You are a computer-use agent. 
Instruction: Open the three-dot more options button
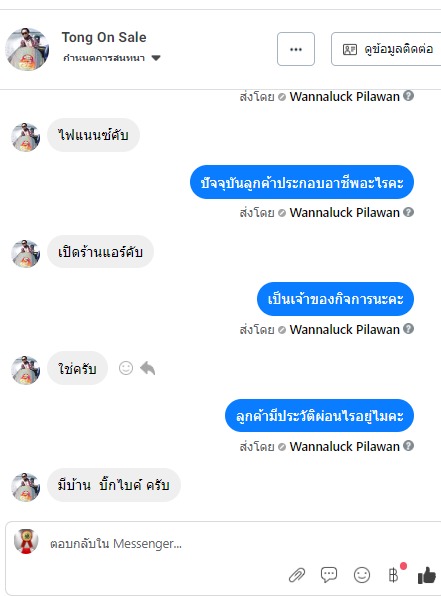[296, 49]
